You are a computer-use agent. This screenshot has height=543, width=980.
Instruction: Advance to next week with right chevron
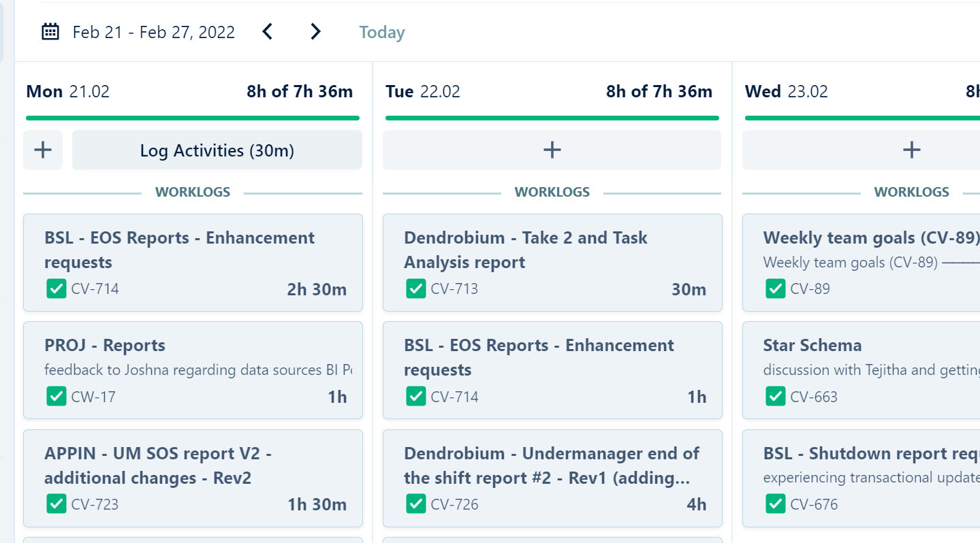tap(315, 32)
